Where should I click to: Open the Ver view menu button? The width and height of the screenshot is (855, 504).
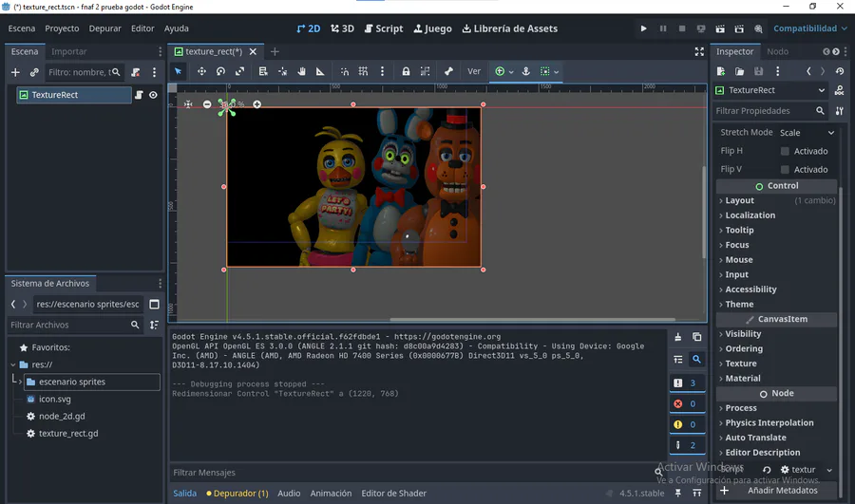(474, 71)
